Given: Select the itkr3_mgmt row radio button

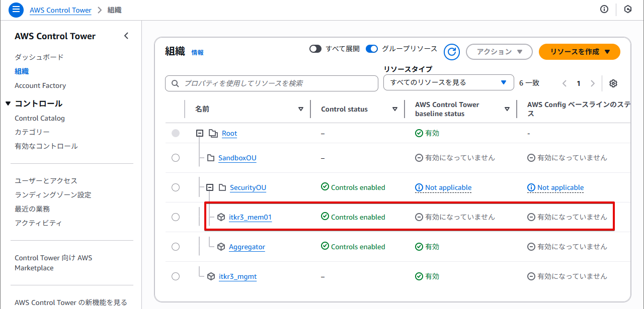Looking at the screenshot, I should [176, 276].
